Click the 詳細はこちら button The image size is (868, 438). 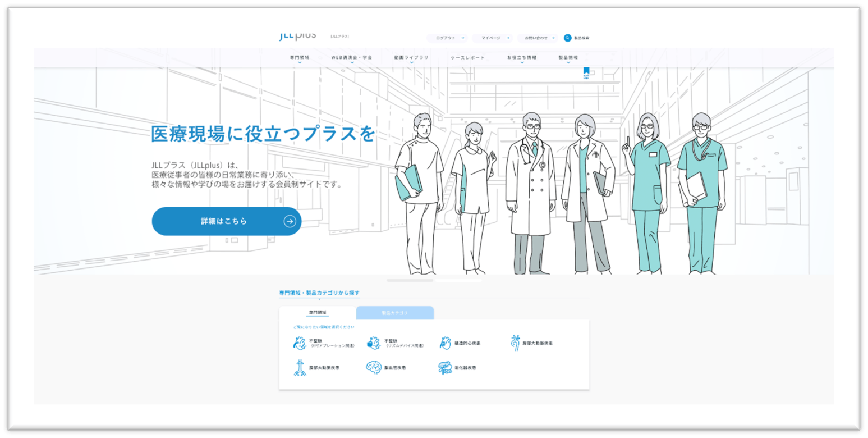tap(226, 221)
